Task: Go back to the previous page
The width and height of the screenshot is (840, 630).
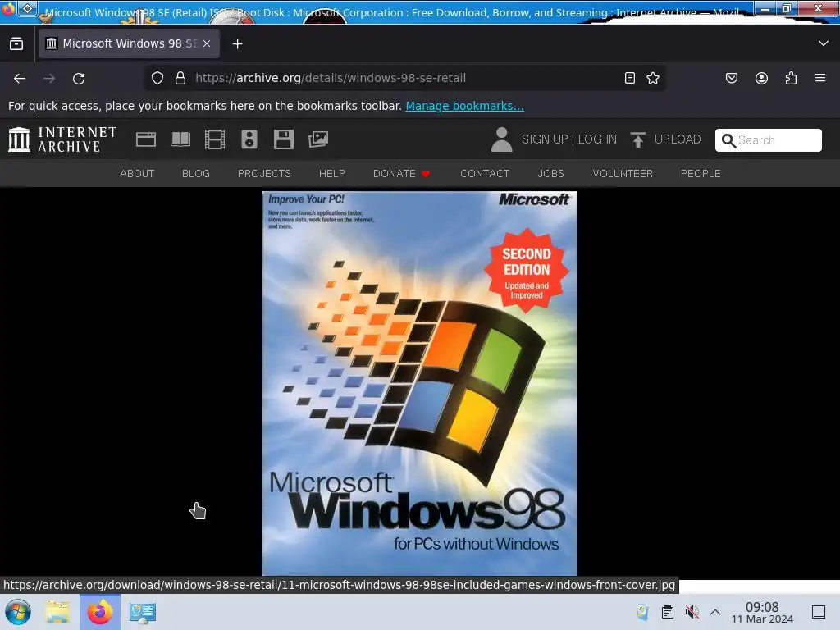Action: (20, 79)
